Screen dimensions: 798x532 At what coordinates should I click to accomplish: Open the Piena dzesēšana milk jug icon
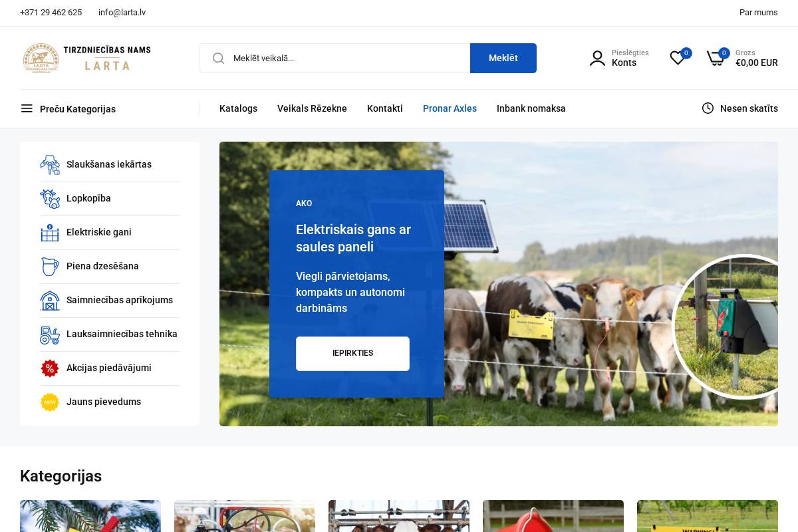click(50, 267)
